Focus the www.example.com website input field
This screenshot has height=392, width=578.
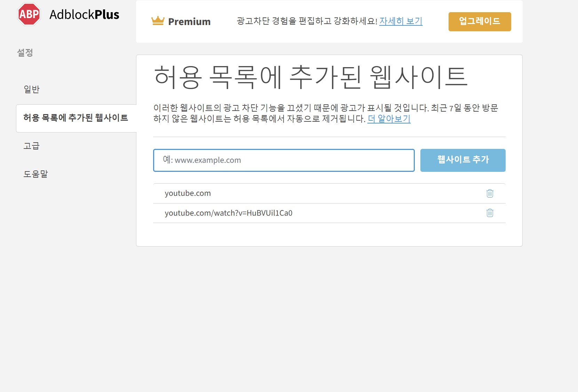tap(284, 160)
